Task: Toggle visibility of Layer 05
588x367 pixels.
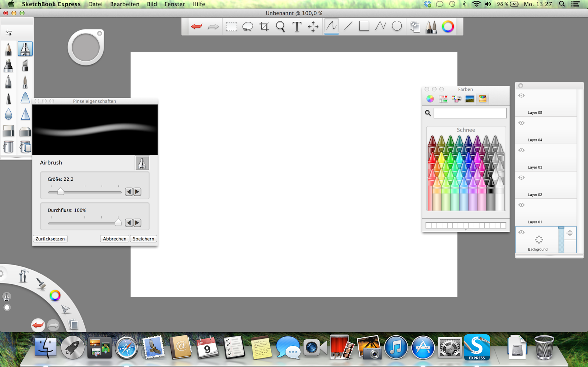Action: pyautogui.click(x=521, y=96)
